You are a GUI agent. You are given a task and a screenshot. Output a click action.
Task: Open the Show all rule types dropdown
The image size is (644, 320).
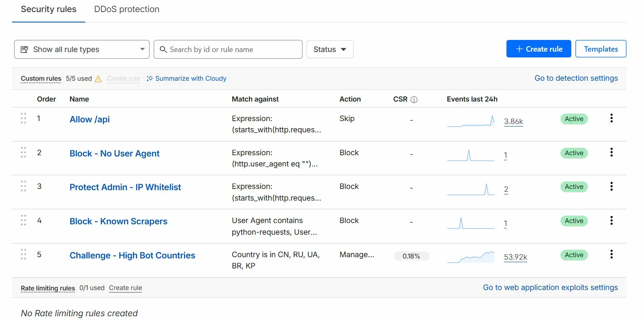pyautogui.click(x=82, y=50)
